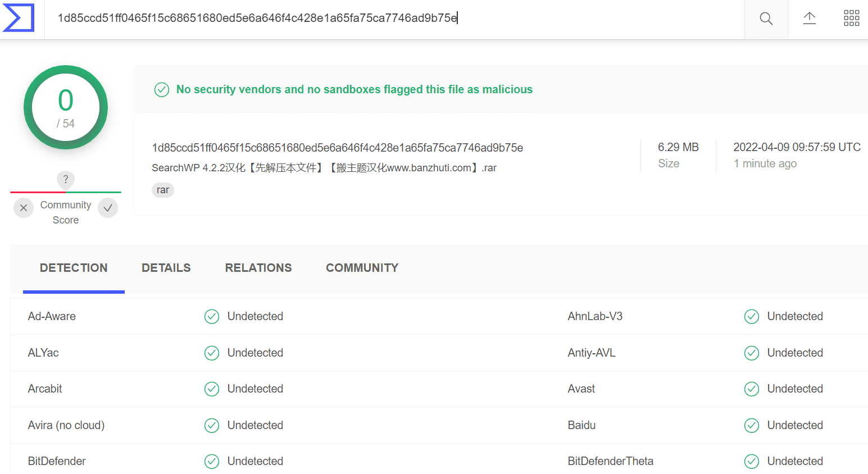Select the ALYac vendor name
868x474 pixels.
coord(43,353)
